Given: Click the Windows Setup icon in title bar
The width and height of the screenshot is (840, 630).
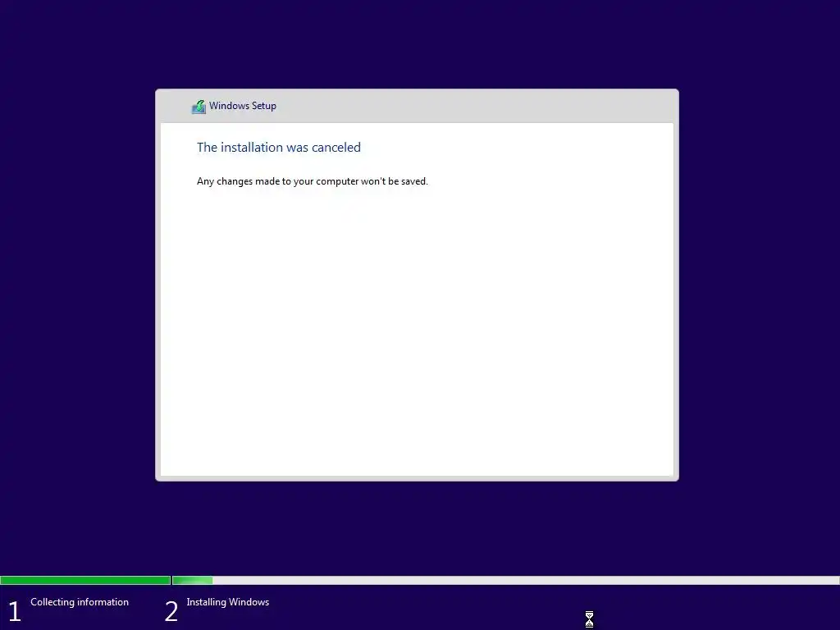Looking at the screenshot, I should (x=199, y=107).
